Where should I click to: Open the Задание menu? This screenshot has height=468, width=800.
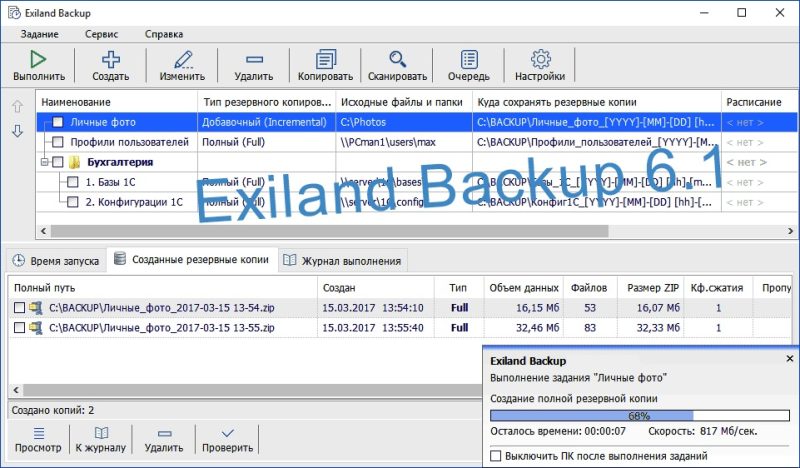[40, 33]
